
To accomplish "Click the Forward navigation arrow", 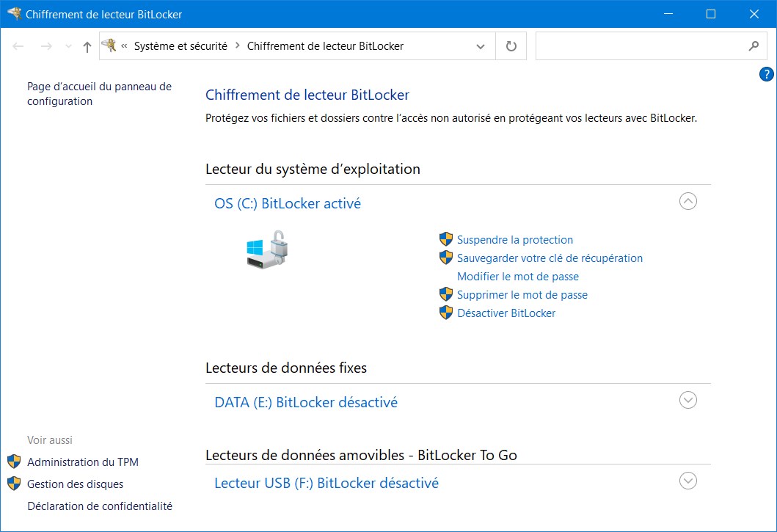I will (x=46, y=46).
